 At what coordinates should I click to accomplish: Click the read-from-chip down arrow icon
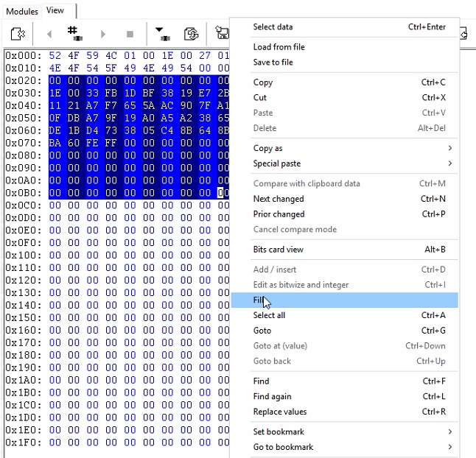(x=163, y=34)
